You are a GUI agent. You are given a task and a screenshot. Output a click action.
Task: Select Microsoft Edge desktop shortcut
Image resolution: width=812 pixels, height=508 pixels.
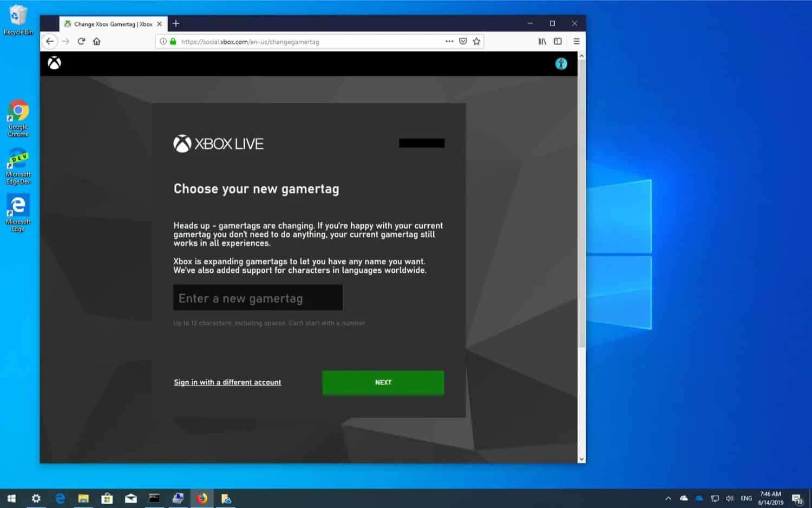[18, 213]
